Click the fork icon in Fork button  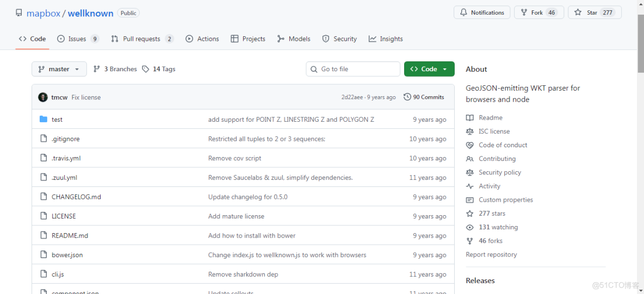524,12
